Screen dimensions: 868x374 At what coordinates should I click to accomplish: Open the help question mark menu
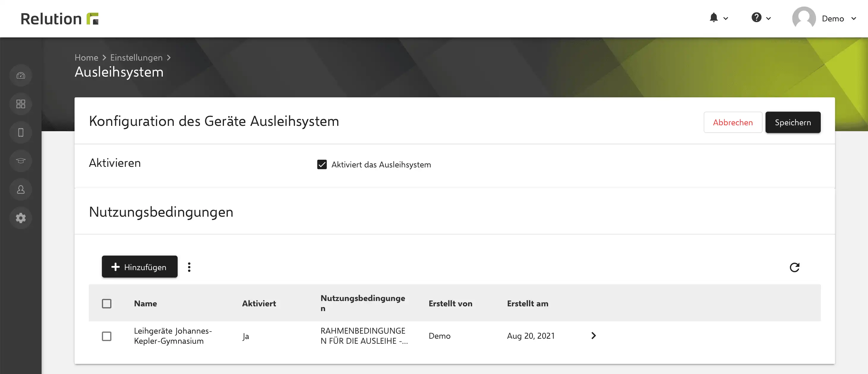click(x=756, y=18)
